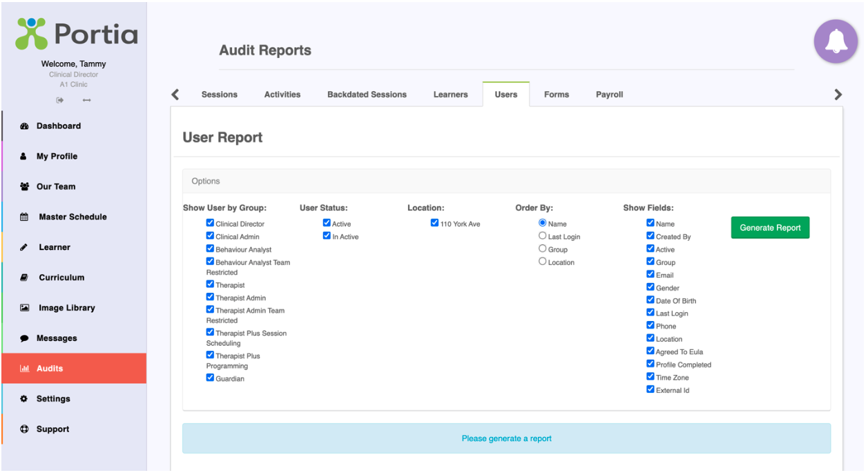This screenshot has width=868, height=475.
Task: Toggle the Created By field checkbox
Action: [x=650, y=236]
